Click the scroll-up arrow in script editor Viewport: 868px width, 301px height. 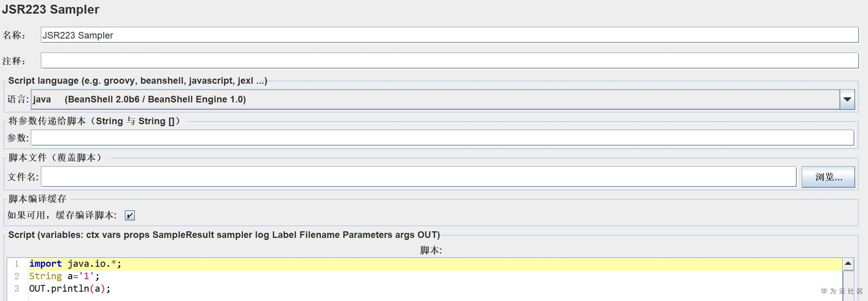[848, 264]
